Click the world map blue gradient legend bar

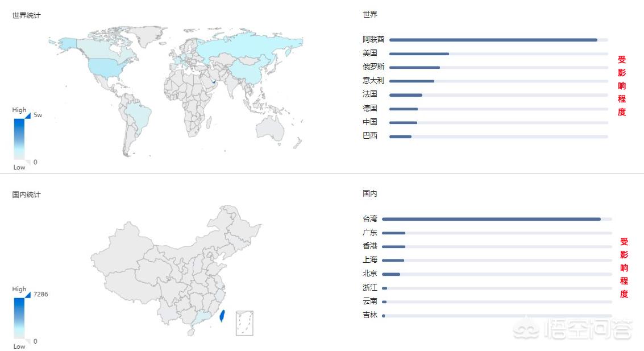tap(19, 139)
